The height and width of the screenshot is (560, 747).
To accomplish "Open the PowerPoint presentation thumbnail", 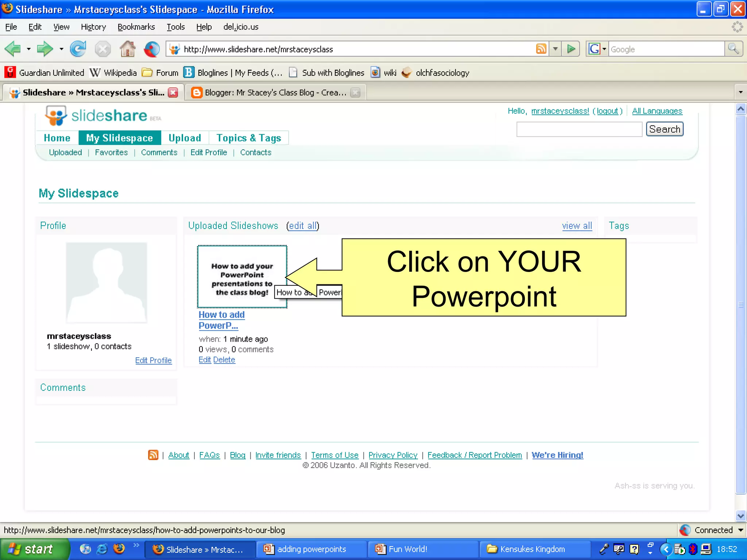I will 242,277.
